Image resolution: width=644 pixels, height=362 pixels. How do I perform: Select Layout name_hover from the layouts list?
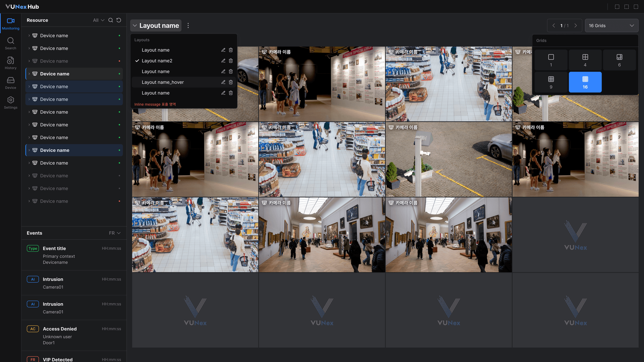pos(163,82)
